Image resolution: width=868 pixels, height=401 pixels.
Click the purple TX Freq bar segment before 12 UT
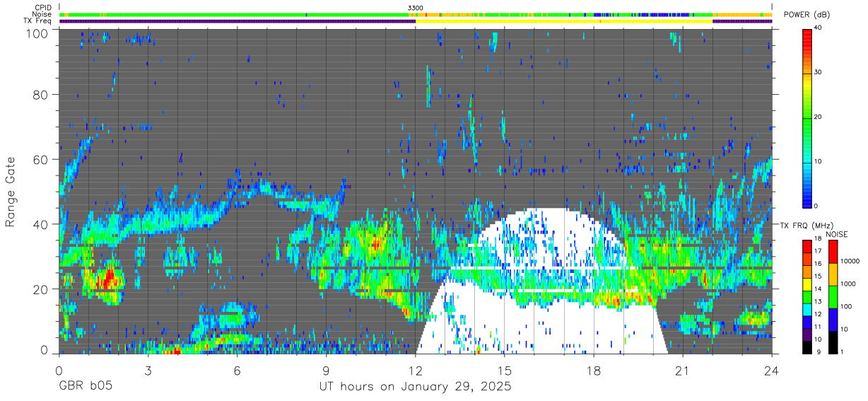[237, 21]
